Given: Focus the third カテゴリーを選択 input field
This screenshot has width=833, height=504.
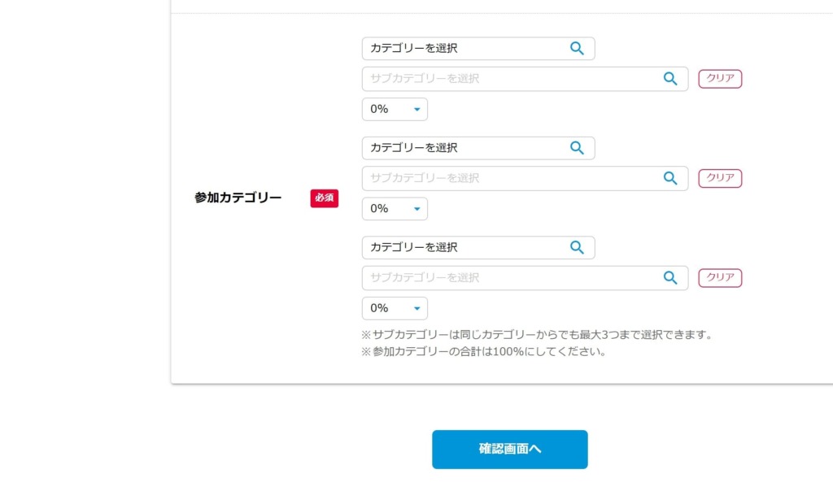Looking at the screenshot, I should pyautogui.click(x=478, y=247).
